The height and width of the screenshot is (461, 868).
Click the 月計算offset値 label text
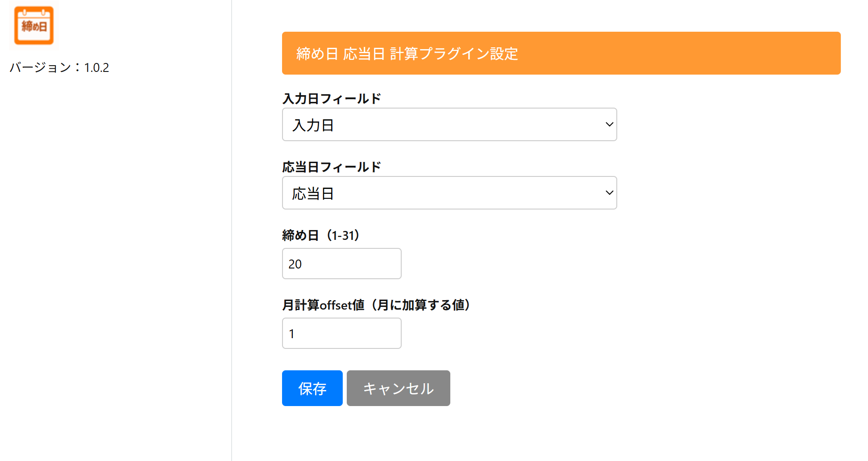point(376,305)
